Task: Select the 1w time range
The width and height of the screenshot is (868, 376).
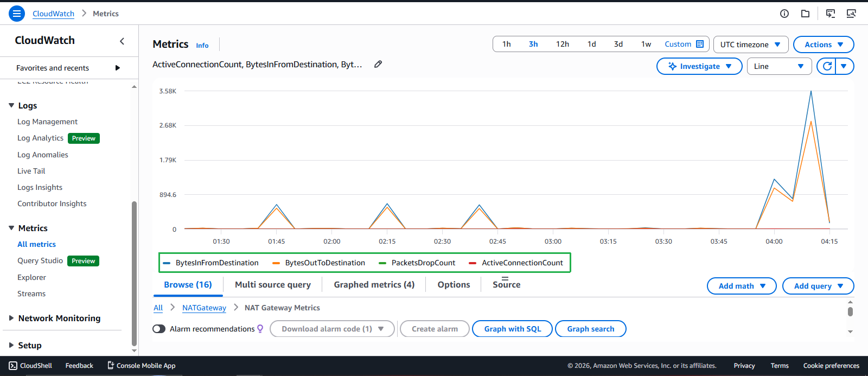Action: [x=646, y=44]
